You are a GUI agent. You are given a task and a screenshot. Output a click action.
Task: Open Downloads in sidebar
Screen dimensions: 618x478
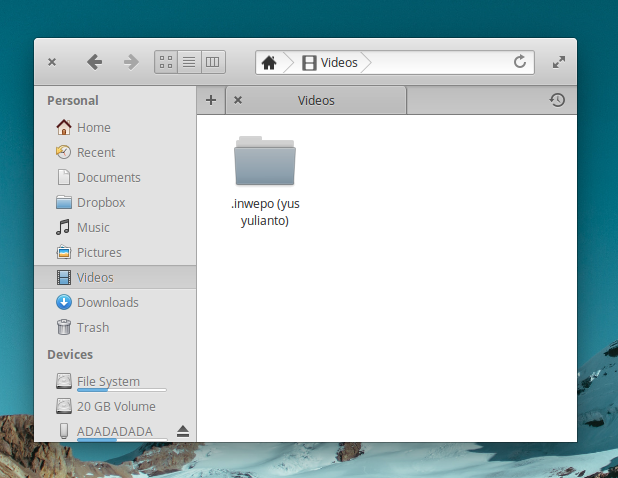pos(107,302)
